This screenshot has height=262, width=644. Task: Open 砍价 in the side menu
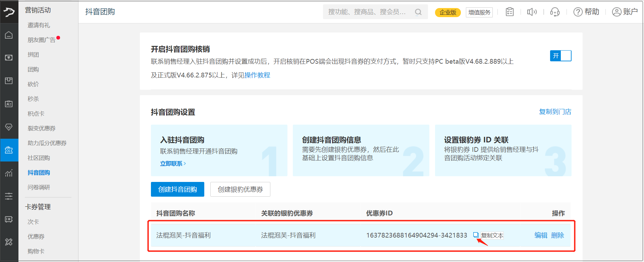coord(33,84)
